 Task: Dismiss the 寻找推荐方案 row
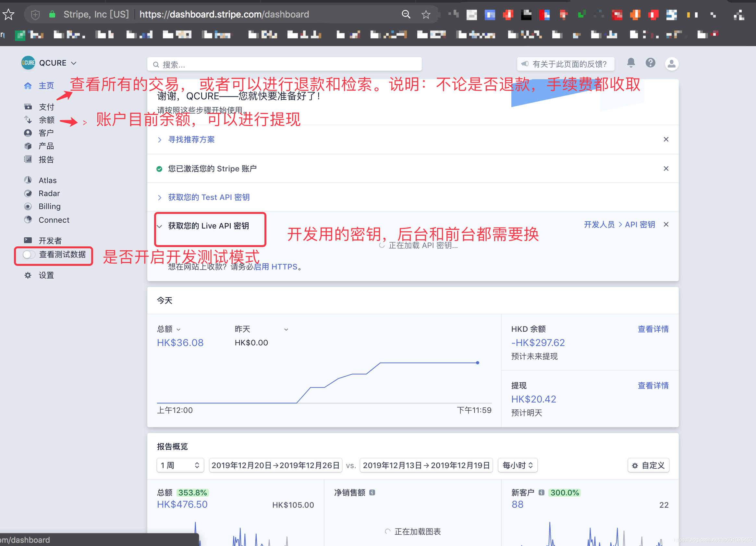pyautogui.click(x=666, y=139)
